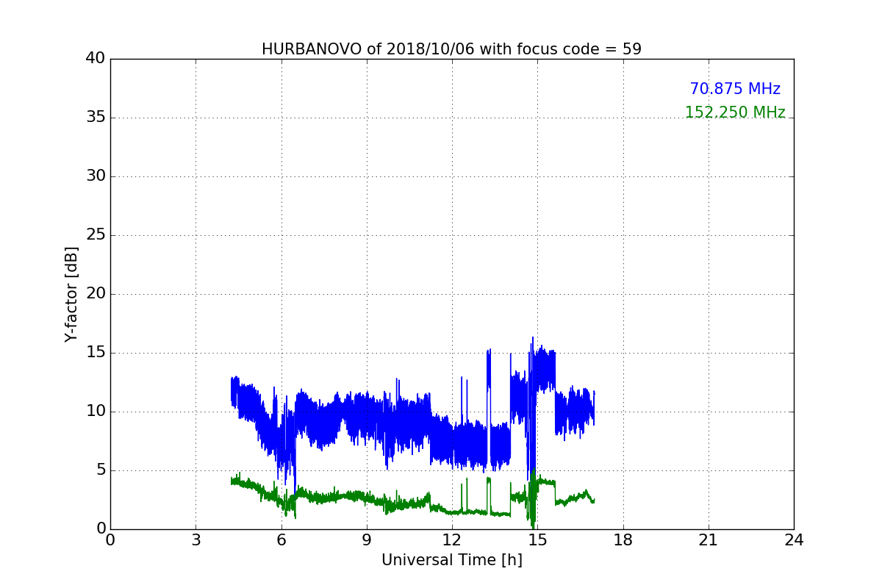This screenshot has width=882, height=588.
Task: Click x-axis tick label '15'
Action: (x=537, y=540)
